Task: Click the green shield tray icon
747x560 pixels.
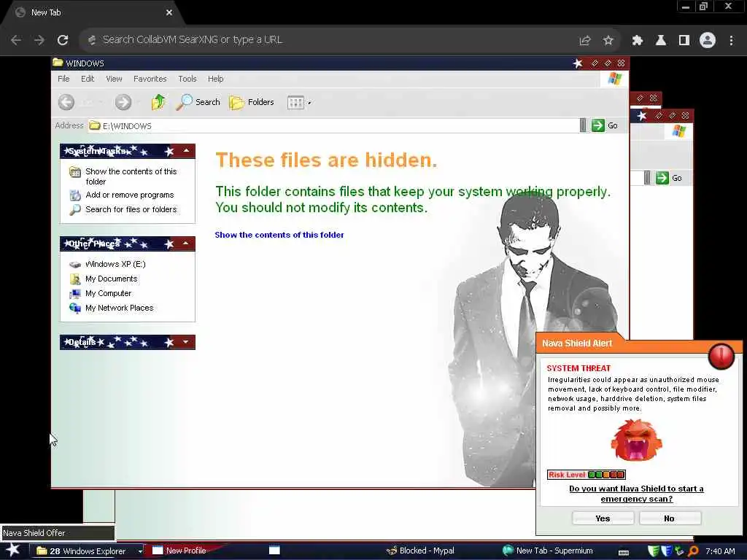Action: click(x=654, y=551)
